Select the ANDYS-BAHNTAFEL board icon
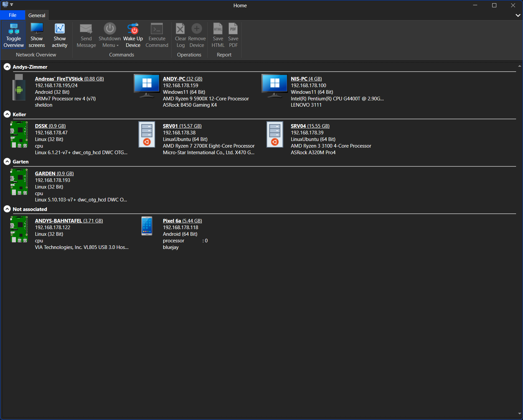Viewport: 523px width, 420px height. pyautogui.click(x=19, y=229)
